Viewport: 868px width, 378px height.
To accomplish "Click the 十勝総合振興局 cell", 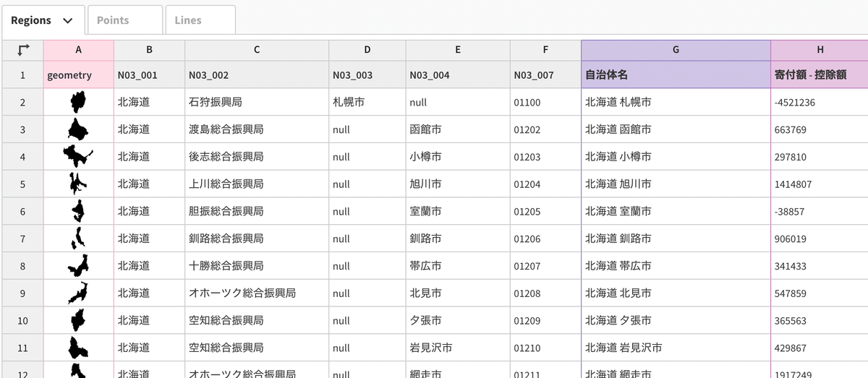I will click(257, 265).
